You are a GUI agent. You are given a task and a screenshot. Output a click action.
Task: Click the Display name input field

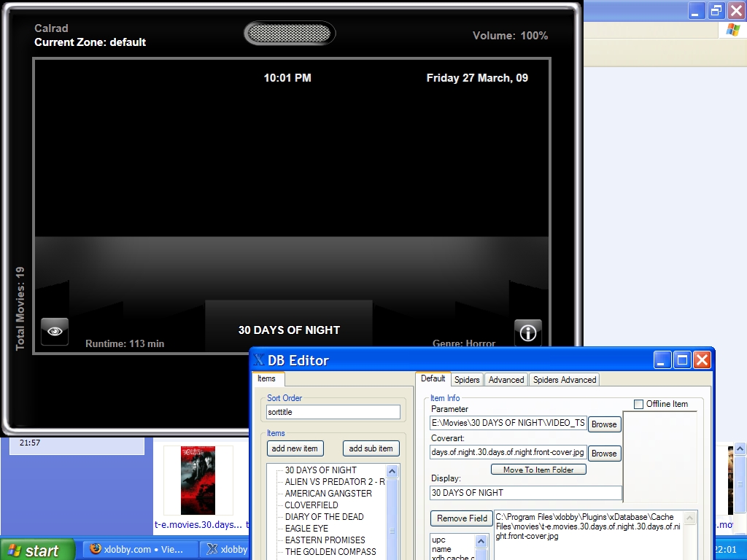[525, 493]
